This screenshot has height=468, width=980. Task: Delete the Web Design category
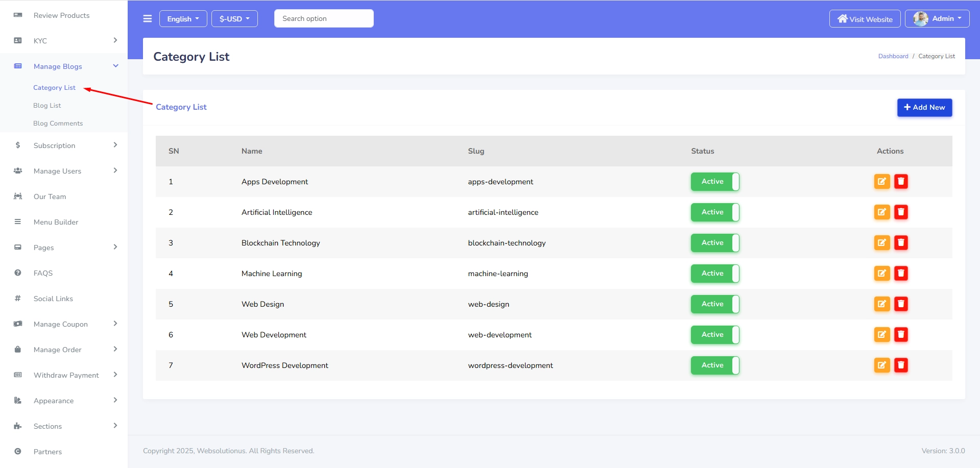[901, 304]
